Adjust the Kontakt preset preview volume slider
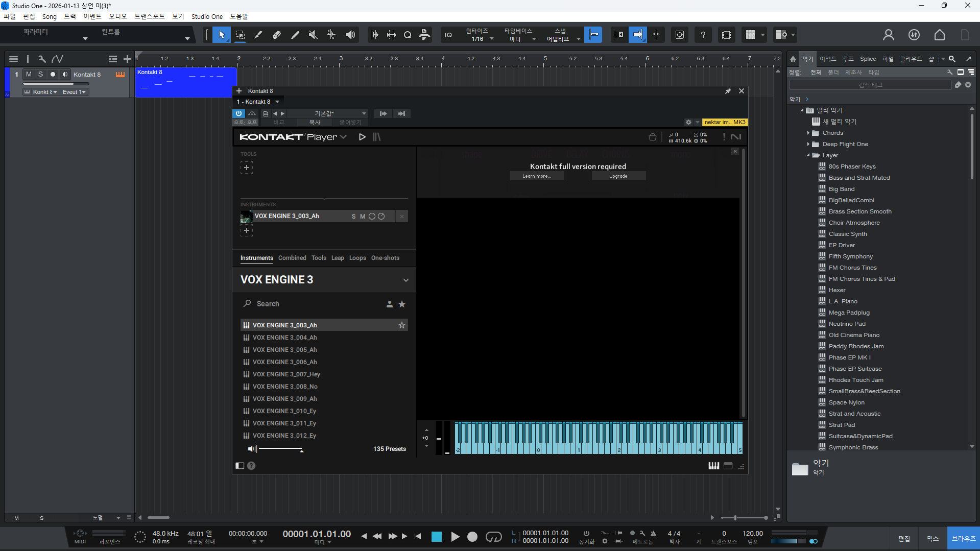The image size is (980, 551). coord(281,449)
